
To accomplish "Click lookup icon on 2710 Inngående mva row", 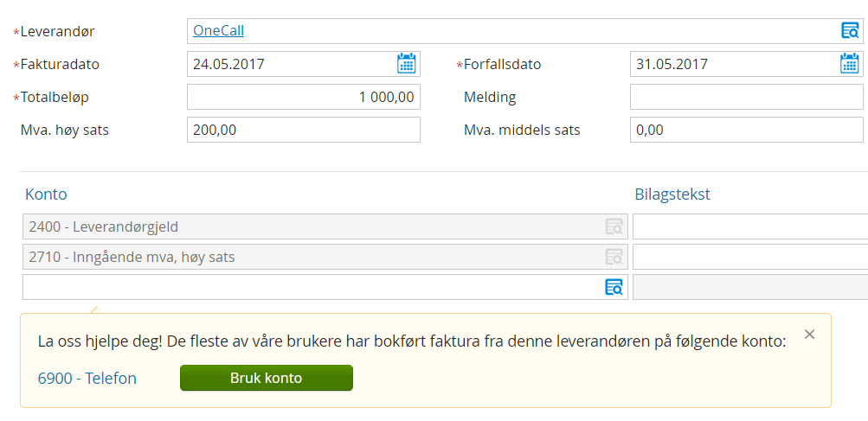I will (x=614, y=257).
